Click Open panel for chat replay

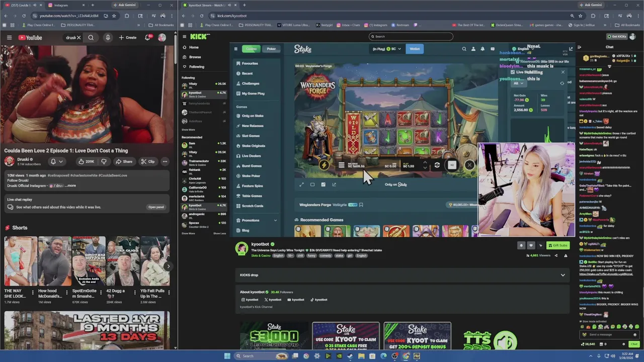pyautogui.click(x=156, y=207)
